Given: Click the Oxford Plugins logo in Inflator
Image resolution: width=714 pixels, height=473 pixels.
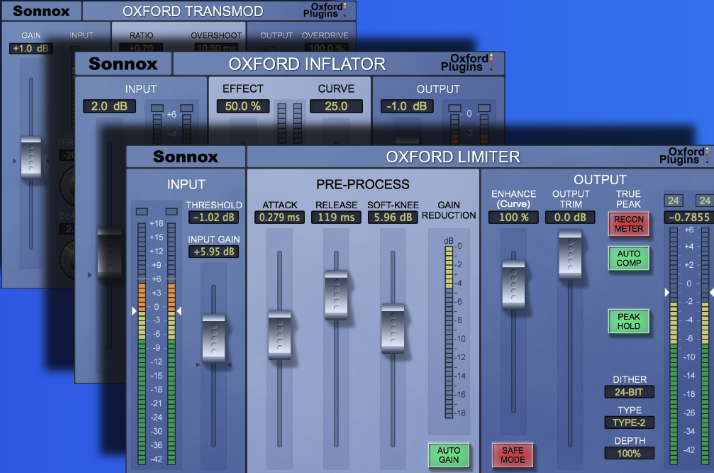Looking at the screenshot, I should coord(466,63).
